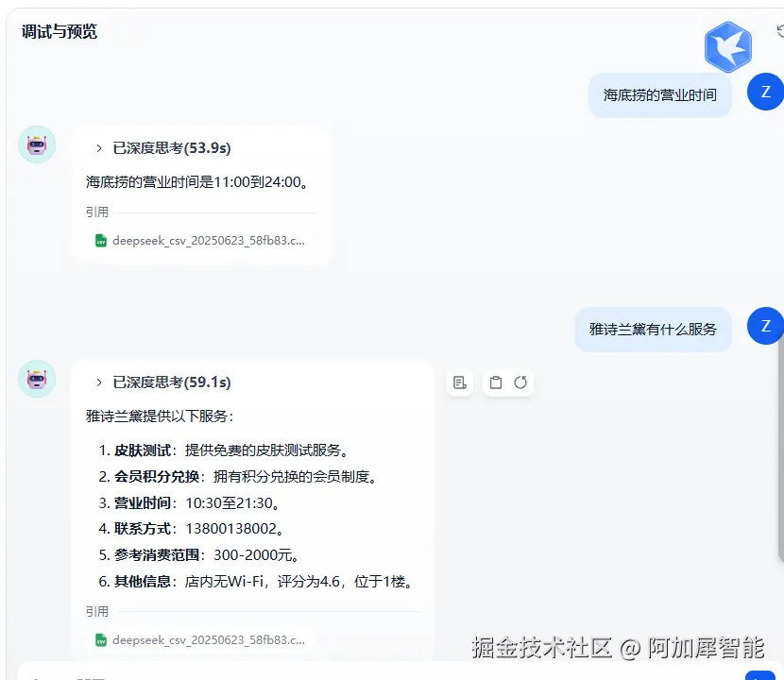Click the line 雅诗兰黛提供以下服务

(160, 416)
